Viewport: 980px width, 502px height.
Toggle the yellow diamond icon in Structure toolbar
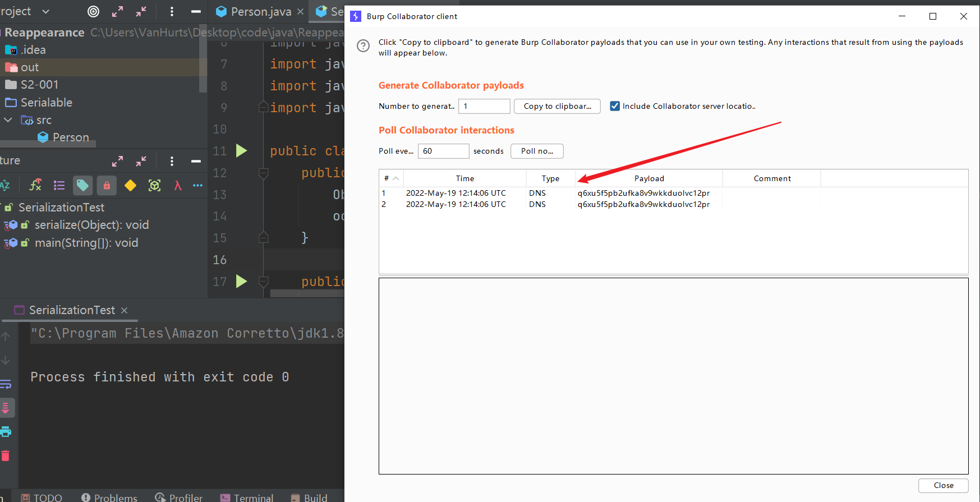point(130,185)
